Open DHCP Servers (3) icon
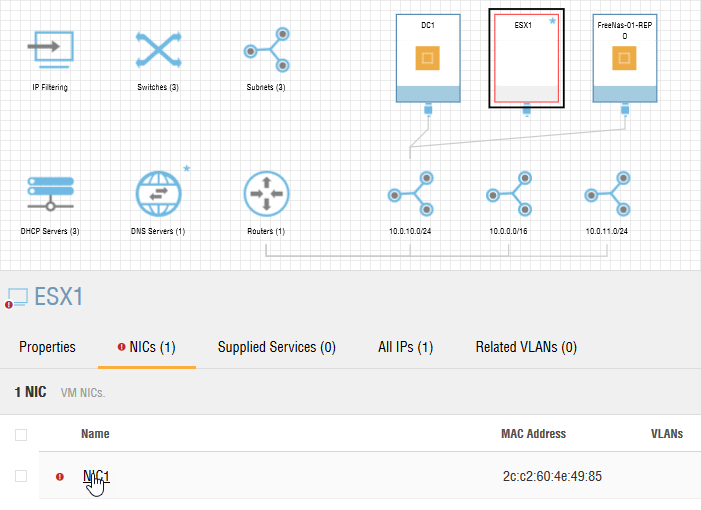 (x=50, y=193)
